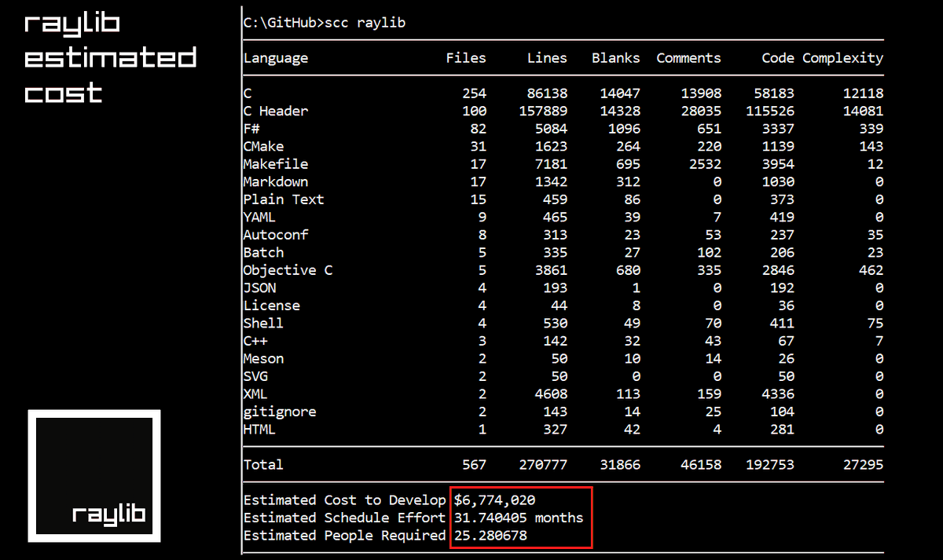Screen dimensions: 943x560
Task: Click C code value 58183
Action: (x=774, y=93)
